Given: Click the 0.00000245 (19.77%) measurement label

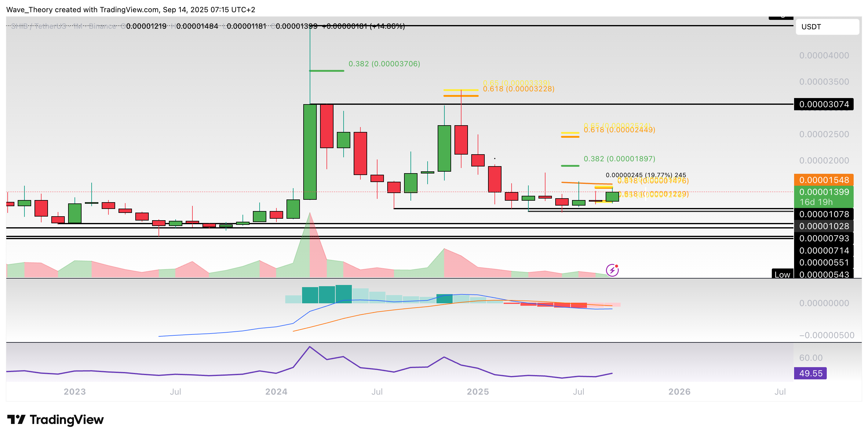Looking at the screenshot, I should (x=645, y=175).
